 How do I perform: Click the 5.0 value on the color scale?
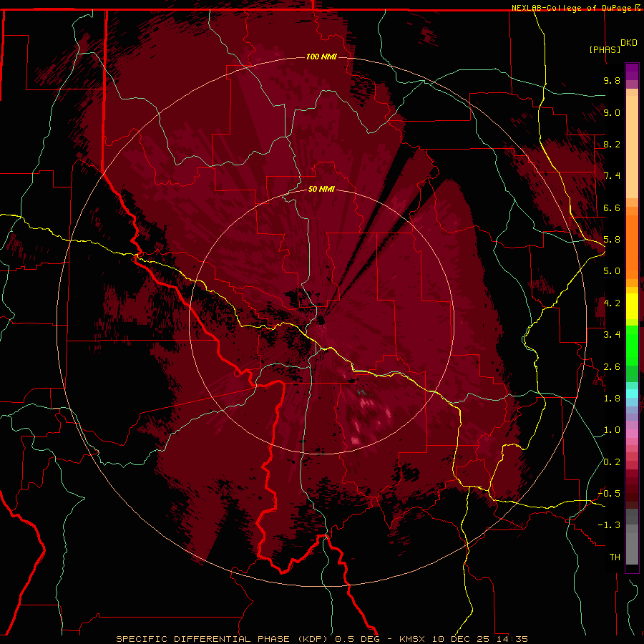(612, 271)
